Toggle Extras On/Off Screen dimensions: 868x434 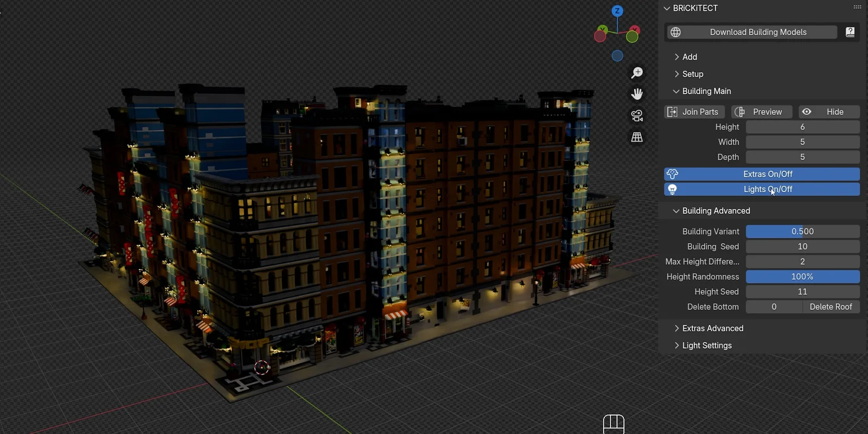click(762, 174)
